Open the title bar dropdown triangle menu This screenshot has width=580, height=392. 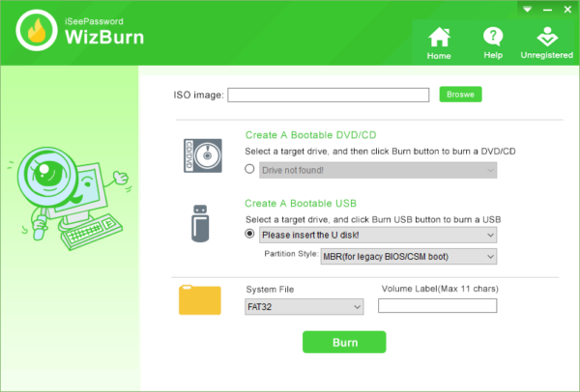528,10
